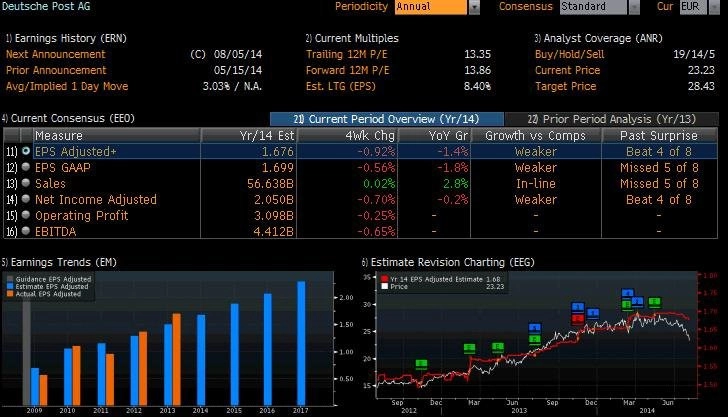Select the EBITDA radio button
The image size is (728, 417).
point(26,231)
